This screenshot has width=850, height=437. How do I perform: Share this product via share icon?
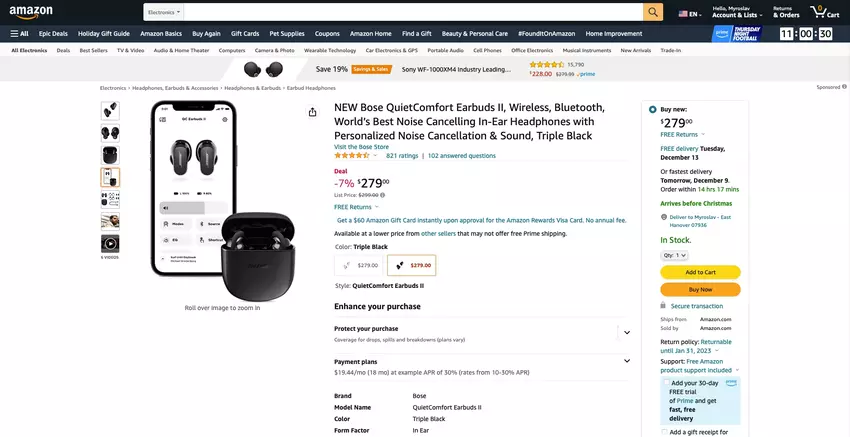(x=313, y=112)
